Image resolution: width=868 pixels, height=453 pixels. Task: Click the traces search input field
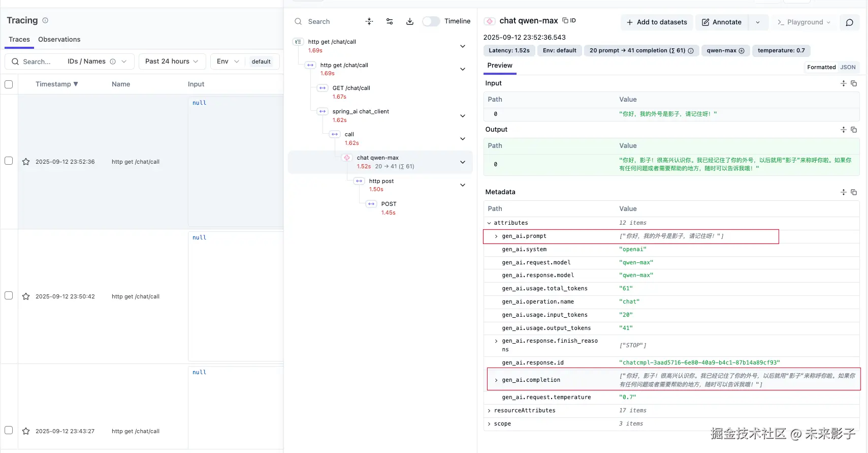pyautogui.click(x=37, y=62)
